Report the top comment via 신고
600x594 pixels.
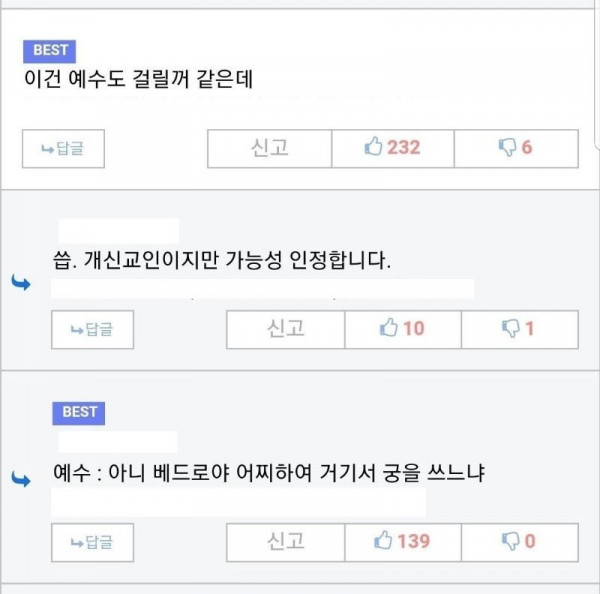pos(270,148)
